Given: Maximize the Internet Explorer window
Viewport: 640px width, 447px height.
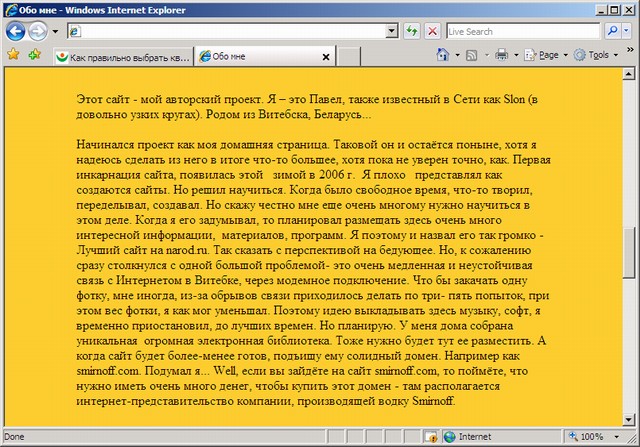Looking at the screenshot, I should [x=614, y=10].
